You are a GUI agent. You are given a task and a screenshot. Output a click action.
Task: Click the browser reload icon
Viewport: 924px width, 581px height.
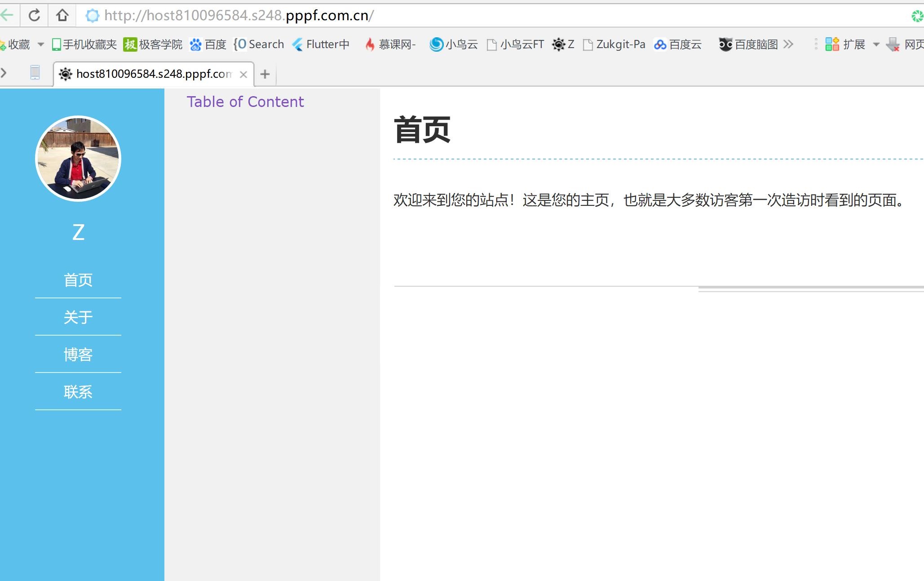(x=34, y=15)
